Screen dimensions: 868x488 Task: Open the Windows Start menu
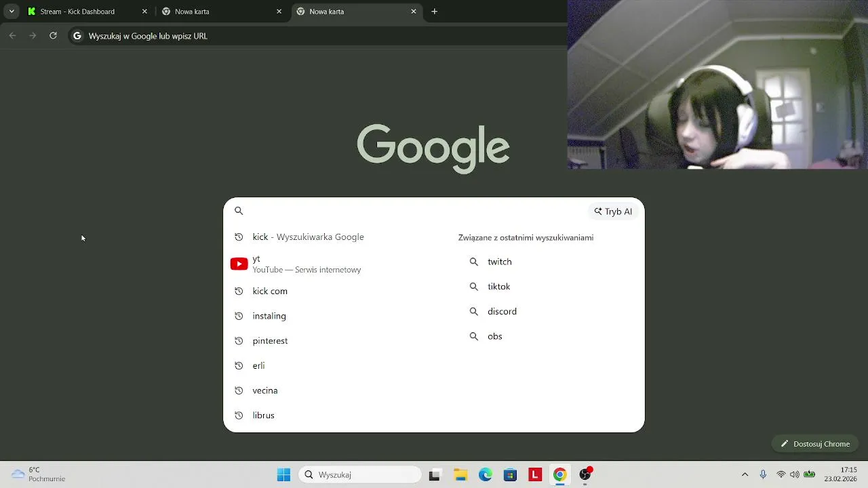point(283,474)
